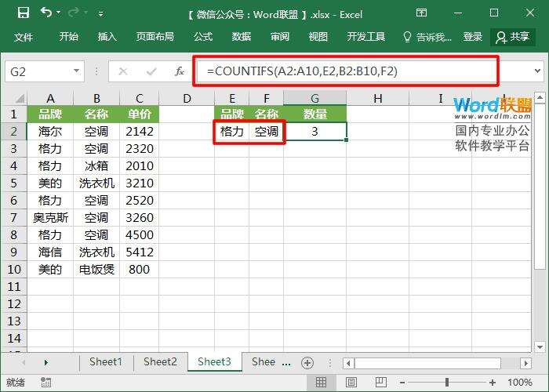Click the sheet tabs ellipsis
This screenshot has height=392, width=549.
tap(286, 364)
